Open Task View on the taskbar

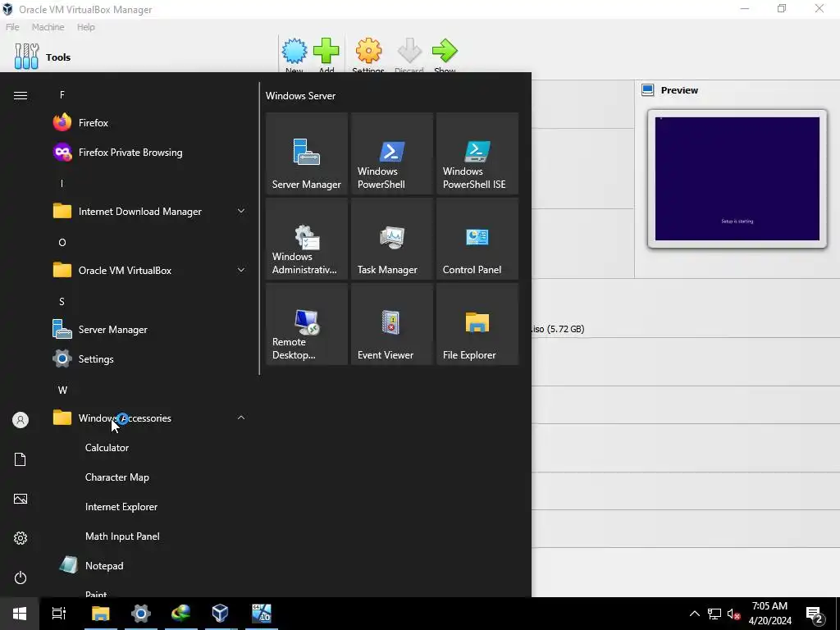(x=59, y=614)
